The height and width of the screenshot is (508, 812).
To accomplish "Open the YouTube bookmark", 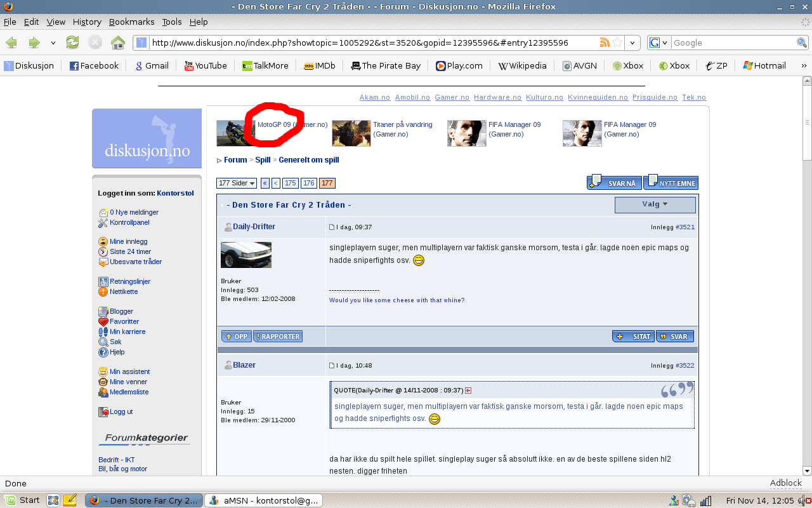I will pyautogui.click(x=206, y=65).
